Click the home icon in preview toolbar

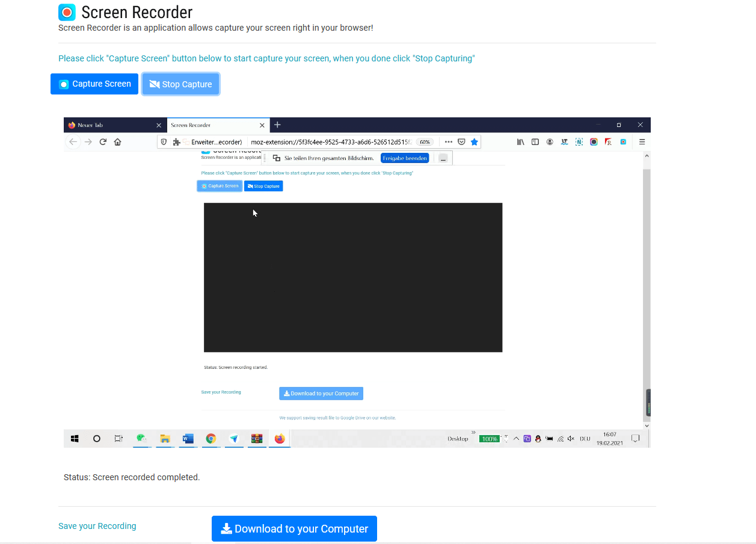coord(117,142)
